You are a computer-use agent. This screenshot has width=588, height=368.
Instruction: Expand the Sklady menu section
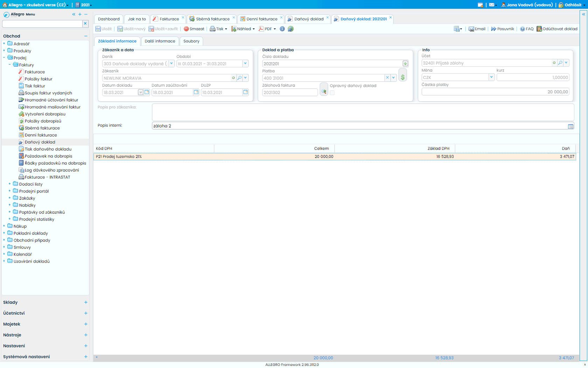[x=86, y=302]
